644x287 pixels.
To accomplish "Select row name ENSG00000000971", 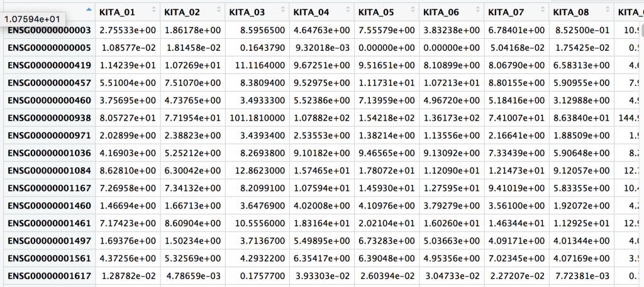I will coord(49,135).
